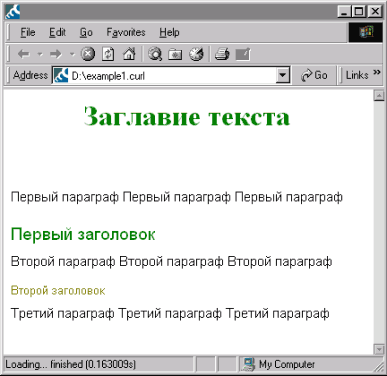The image size is (387, 376).
Task: Click the Print toolbar icon
Action: click(222, 54)
